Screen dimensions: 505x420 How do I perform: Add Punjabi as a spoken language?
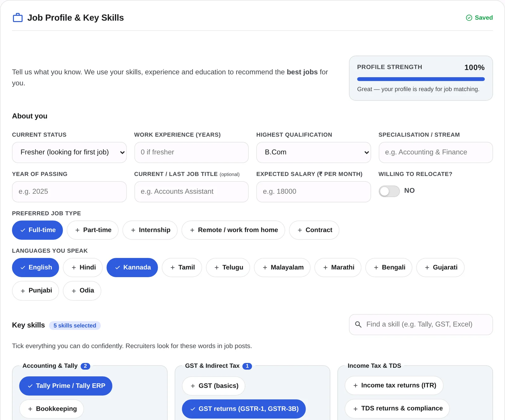click(x=35, y=291)
